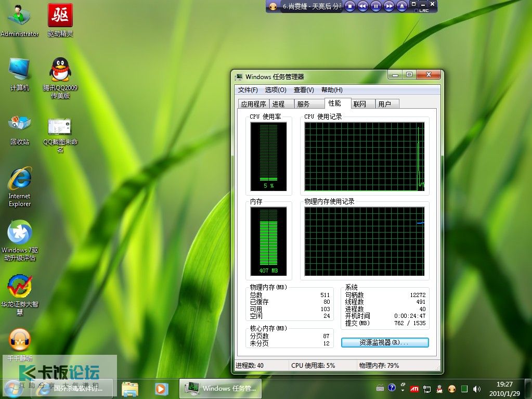Select the Windows 7 驱动升级评估 desktop icon

click(x=19, y=240)
